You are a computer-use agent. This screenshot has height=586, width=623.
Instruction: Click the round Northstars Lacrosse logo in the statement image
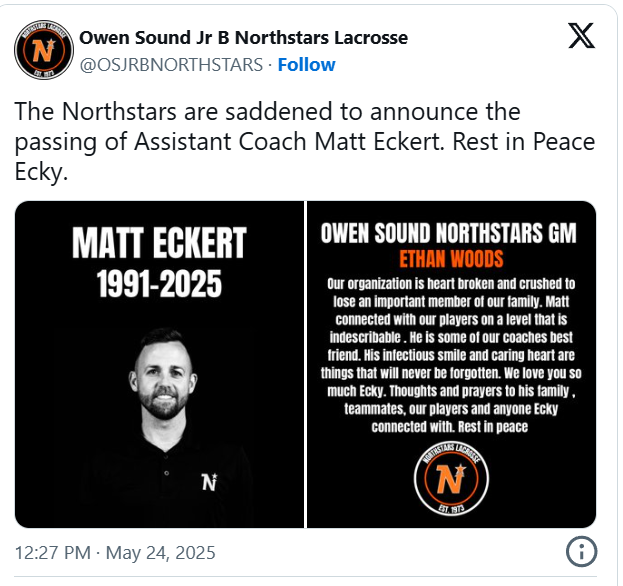451,474
